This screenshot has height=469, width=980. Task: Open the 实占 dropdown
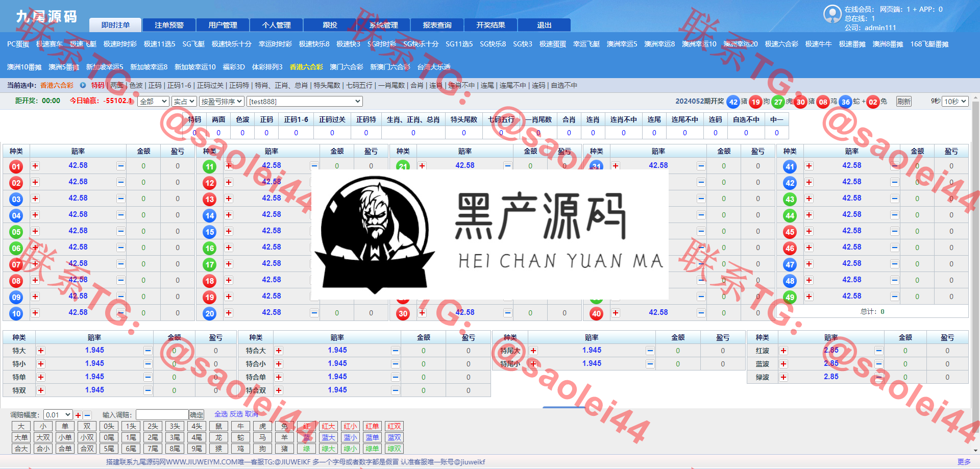tap(184, 102)
